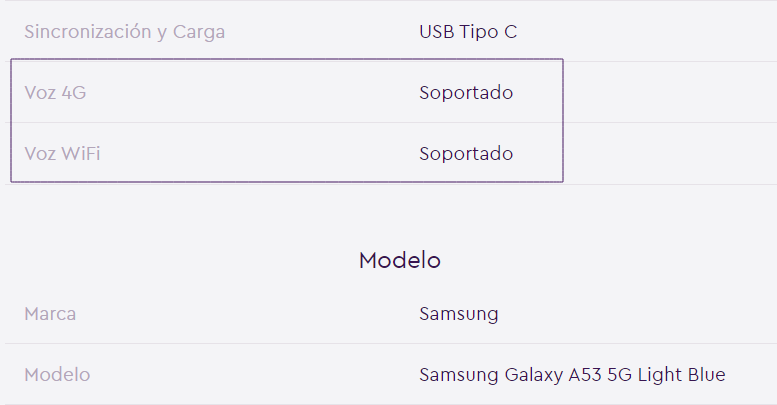The image size is (777, 405).
Task: Click "USB" in the charging value
Action: [437, 31]
